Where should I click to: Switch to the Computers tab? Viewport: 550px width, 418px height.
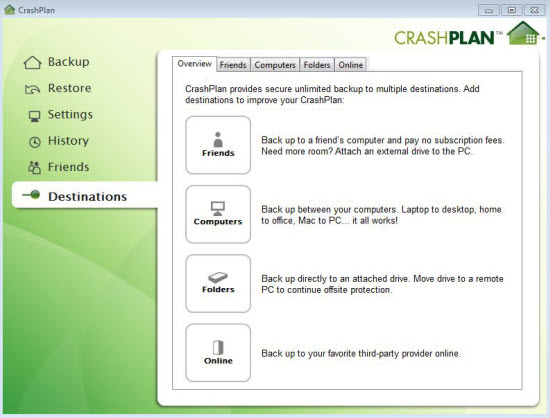pos(275,65)
